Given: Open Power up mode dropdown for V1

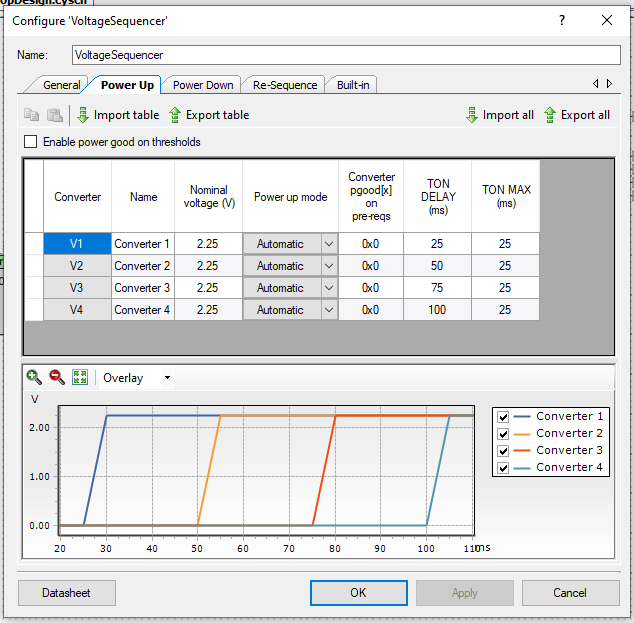Looking at the screenshot, I should (329, 244).
